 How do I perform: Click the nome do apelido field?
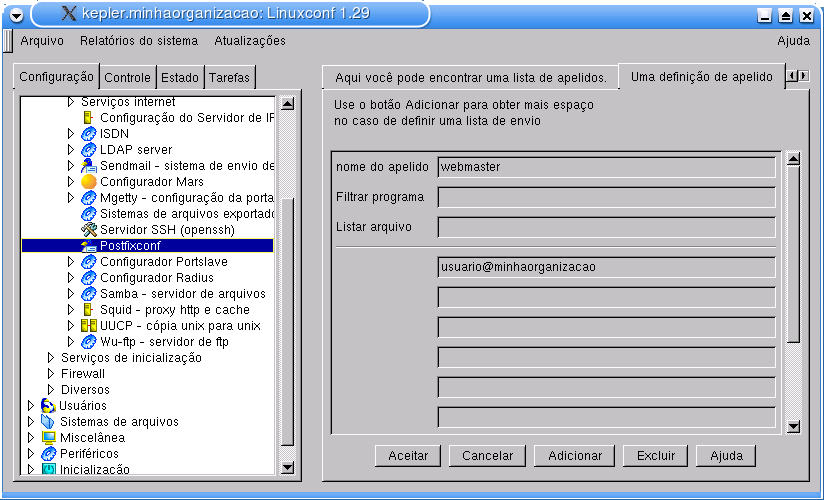606,167
